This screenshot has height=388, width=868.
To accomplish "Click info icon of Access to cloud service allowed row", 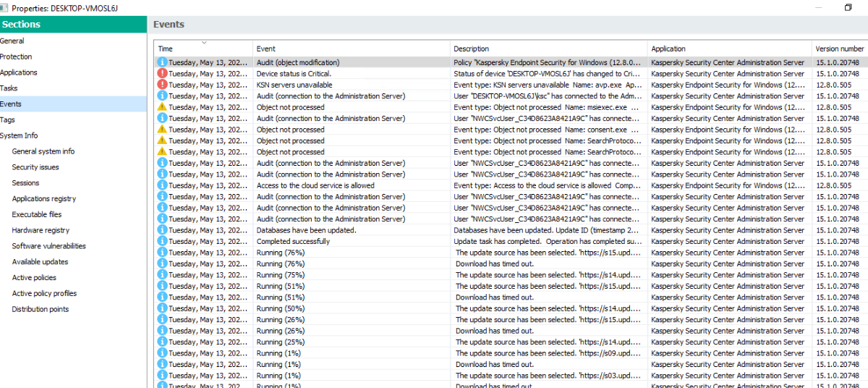I will click(x=163, y=185).
